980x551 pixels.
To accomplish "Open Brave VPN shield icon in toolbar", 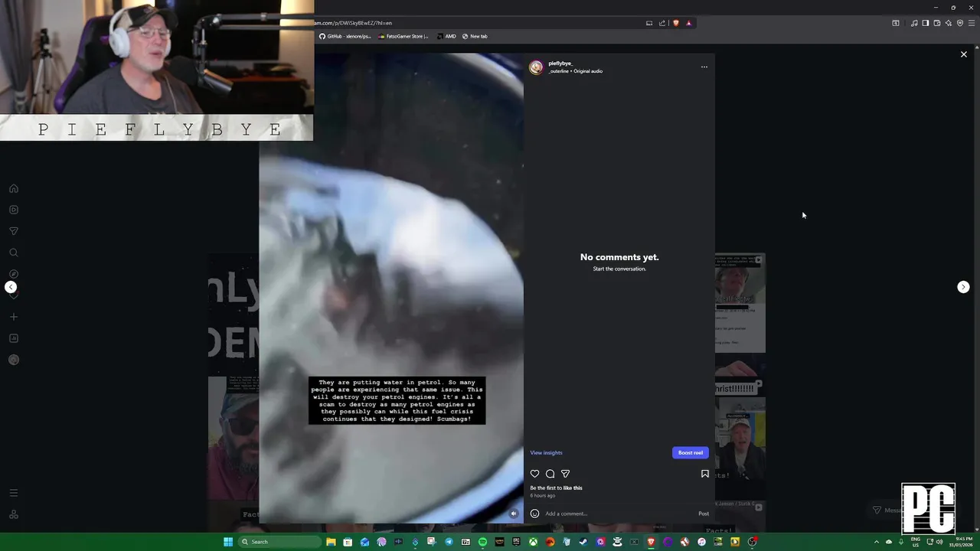I will coord(960,23).
